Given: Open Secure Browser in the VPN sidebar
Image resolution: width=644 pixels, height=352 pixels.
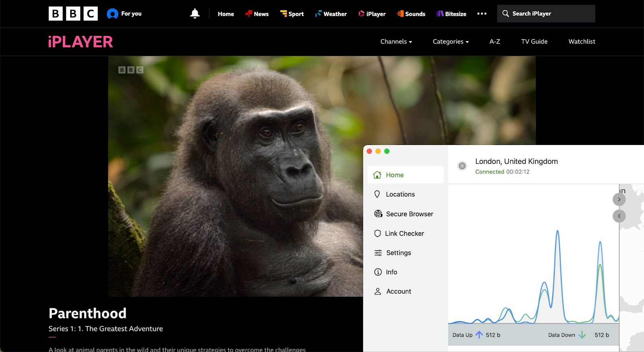Looking at the screenshot, I should pyautogui.click(x=405, y=214).
